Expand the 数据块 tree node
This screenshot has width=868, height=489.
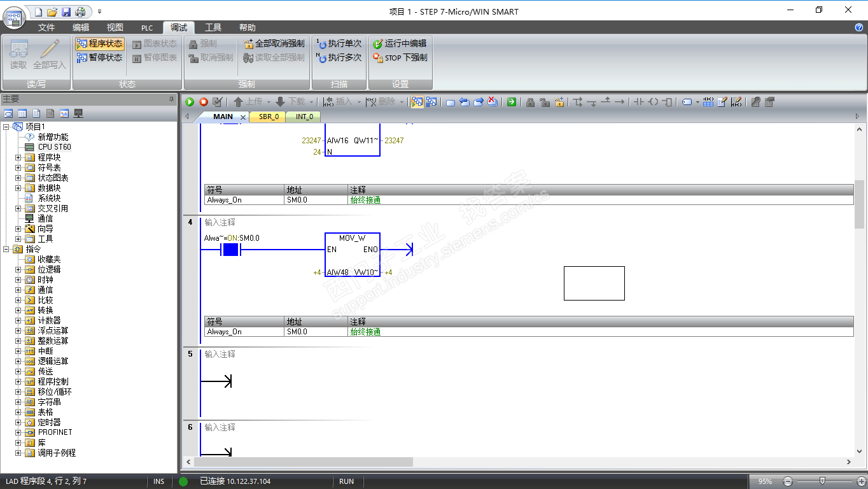(18, 188)
